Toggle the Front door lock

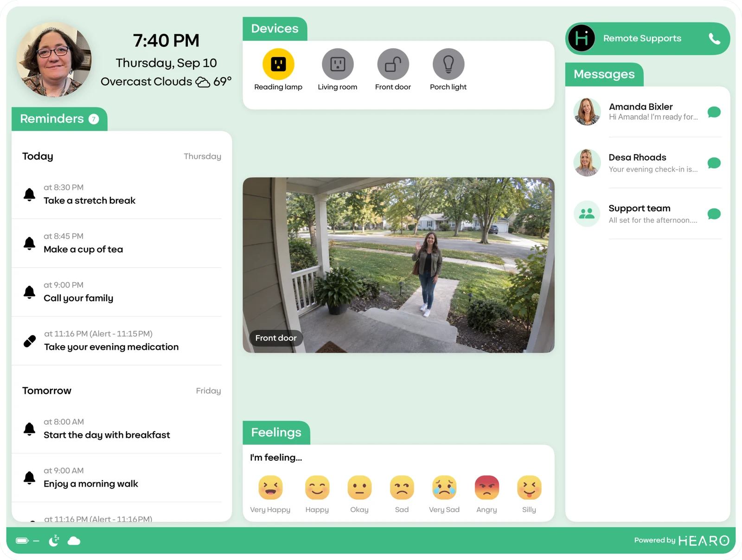(x=393, y=64)
